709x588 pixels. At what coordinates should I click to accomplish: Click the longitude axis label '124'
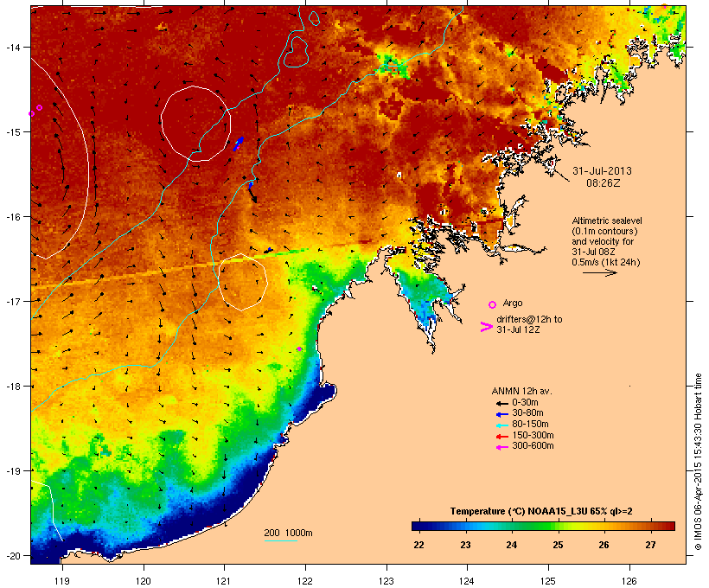click(x=467, y=581)
